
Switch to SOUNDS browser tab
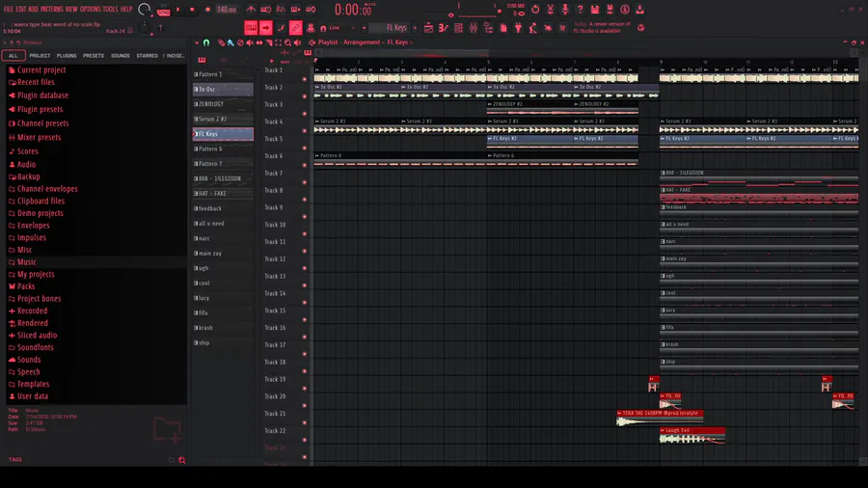click(121, 56)
